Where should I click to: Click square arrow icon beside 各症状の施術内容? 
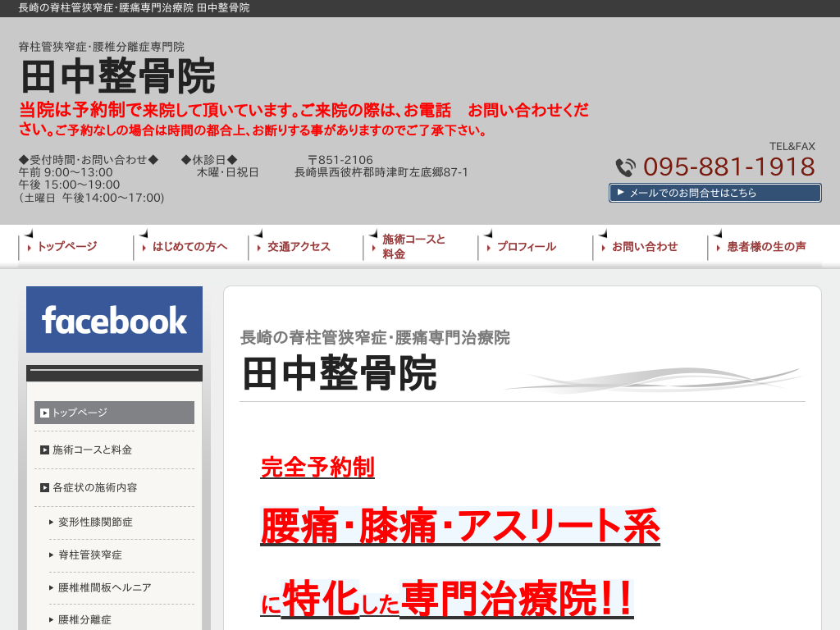45,487
